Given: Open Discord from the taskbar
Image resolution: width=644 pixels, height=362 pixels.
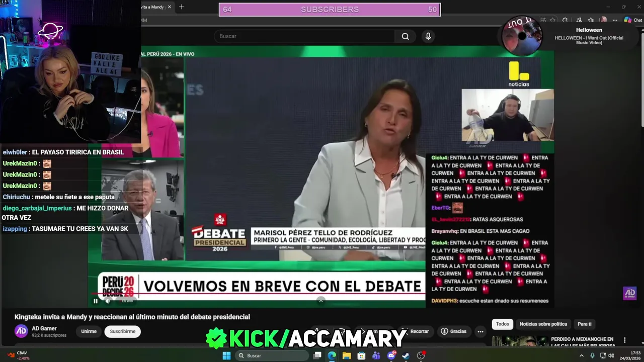Looking at the screenshot, I should click(x=391, y=355).
